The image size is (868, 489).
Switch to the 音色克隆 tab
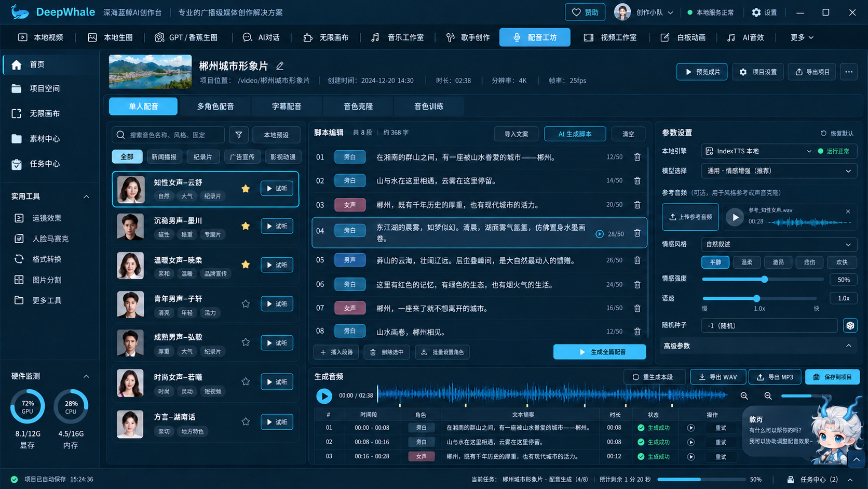pyautogui.click(x=358, y=107)
